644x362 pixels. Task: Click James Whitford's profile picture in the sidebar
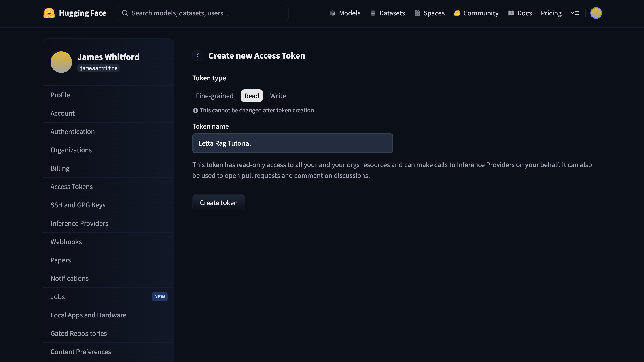pyautogui.click(x=61, y=62)
